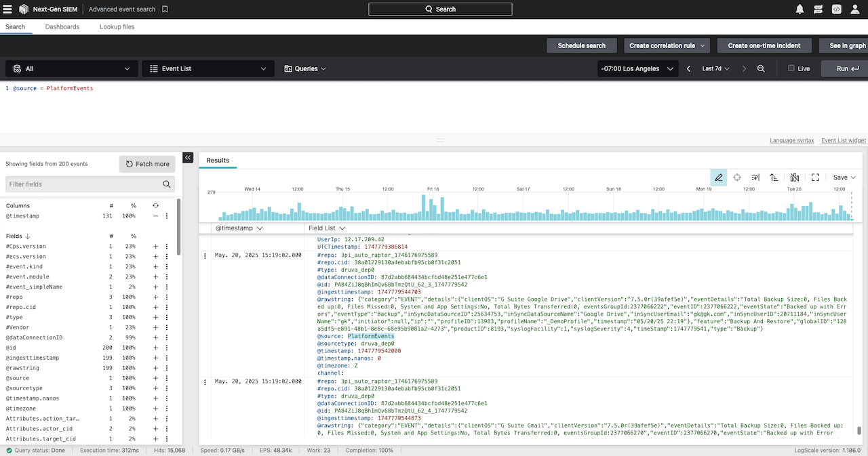Open the notifications bell
868x456 pixels.
(800, 9)
